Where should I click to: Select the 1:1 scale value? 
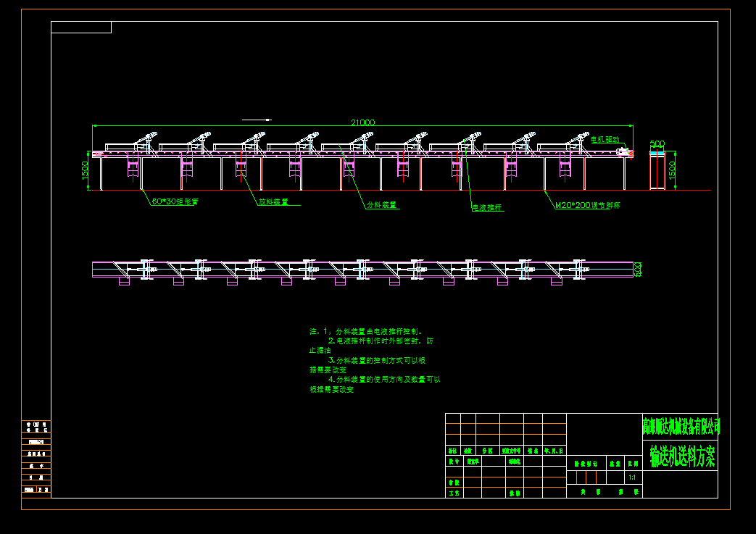point(632,477)
